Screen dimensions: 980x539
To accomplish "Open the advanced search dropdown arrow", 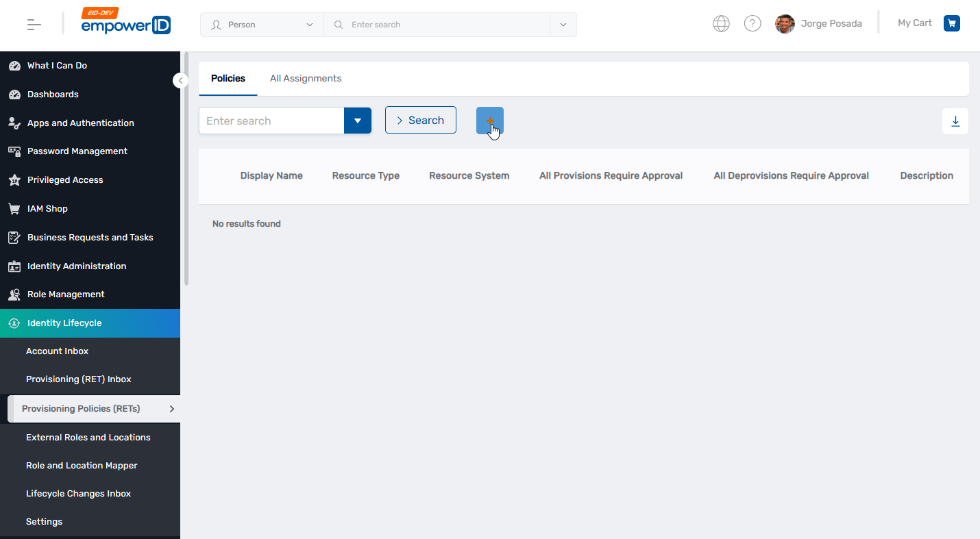I will click(358, 120).
